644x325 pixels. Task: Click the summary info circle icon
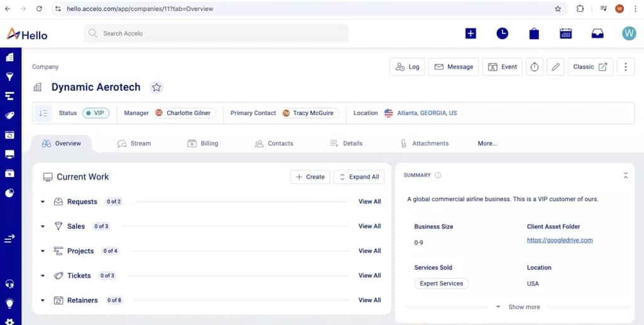(x=438, y=175)
